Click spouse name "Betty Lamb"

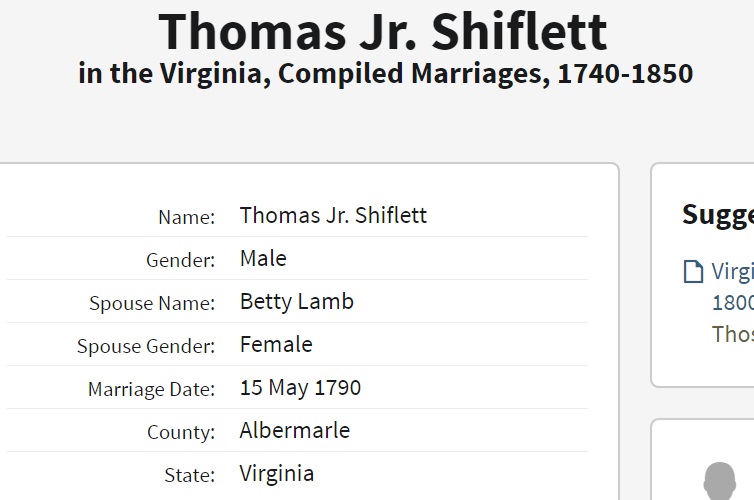click(x=297, y=301)
